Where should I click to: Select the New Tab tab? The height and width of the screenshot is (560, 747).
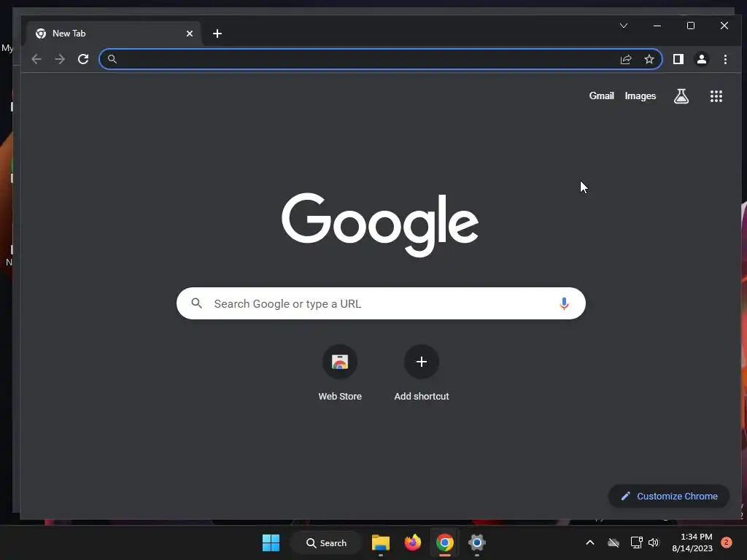[x=115, y=34]
